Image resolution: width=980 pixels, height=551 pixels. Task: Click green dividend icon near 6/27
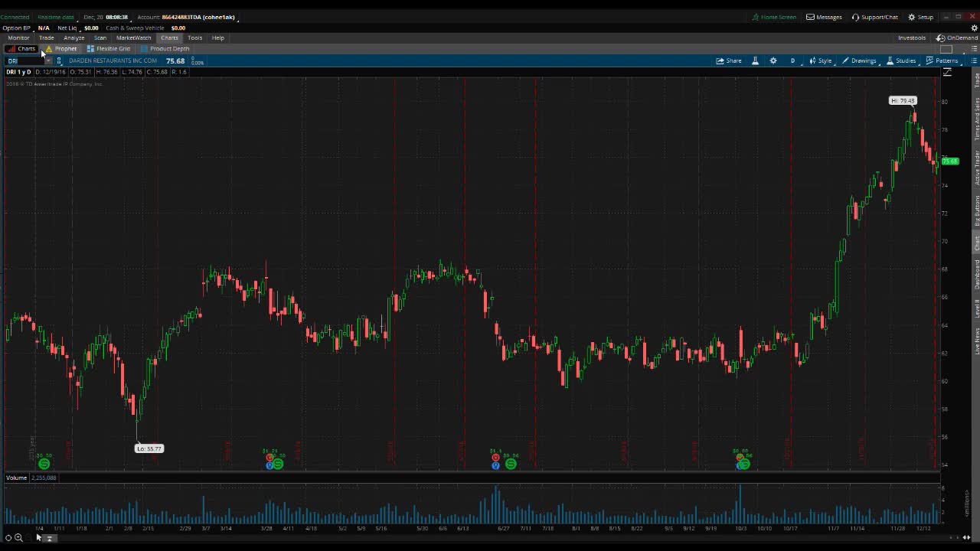(x=511, y=464)
